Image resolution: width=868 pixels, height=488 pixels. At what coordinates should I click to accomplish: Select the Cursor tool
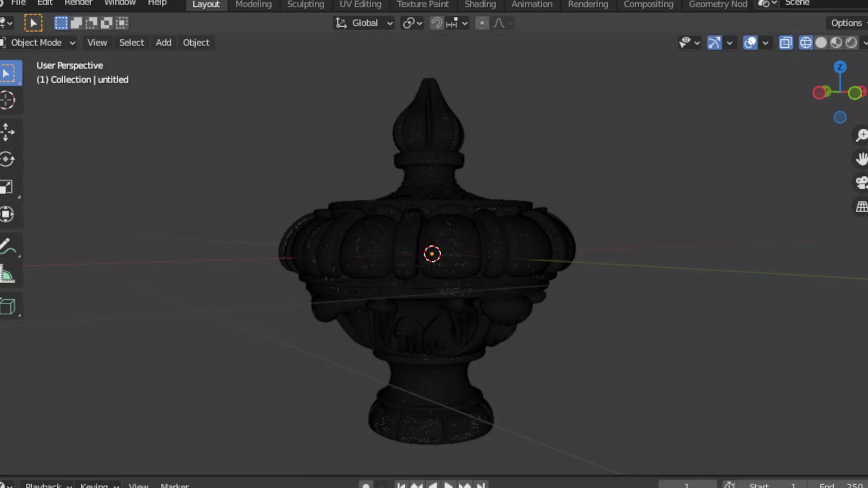(x=7, y=100)
